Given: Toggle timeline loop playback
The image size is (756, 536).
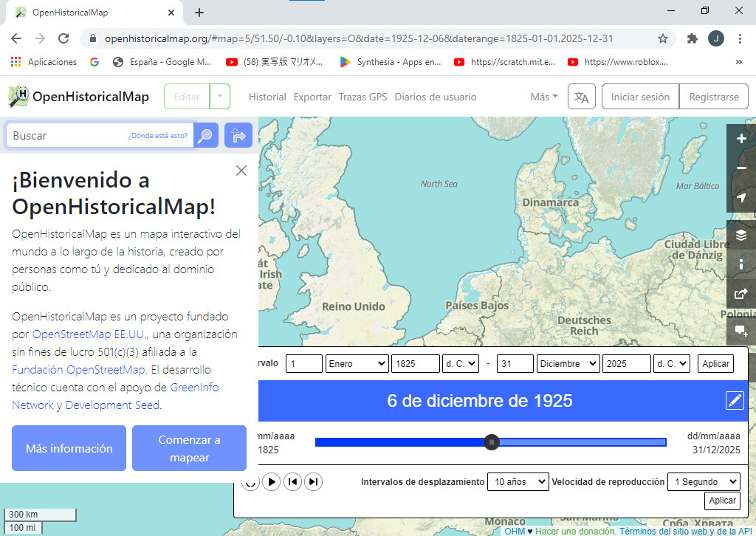Looking at the screenshot, I should click(251, 481).
